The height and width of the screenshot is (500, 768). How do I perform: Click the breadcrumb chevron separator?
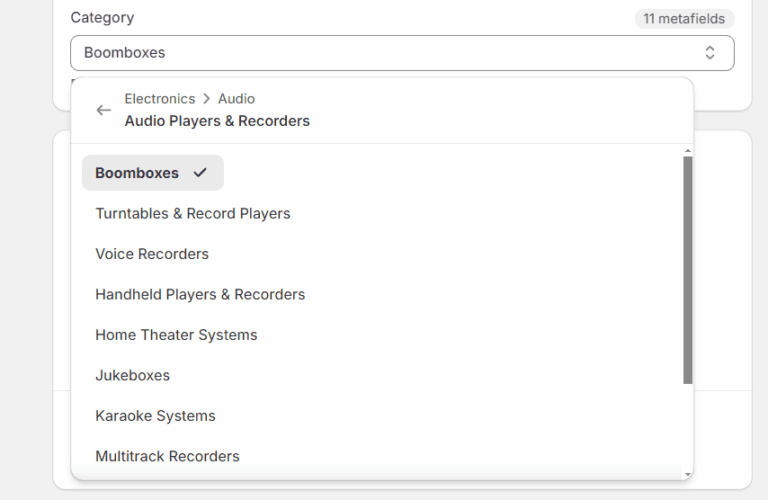207,99
